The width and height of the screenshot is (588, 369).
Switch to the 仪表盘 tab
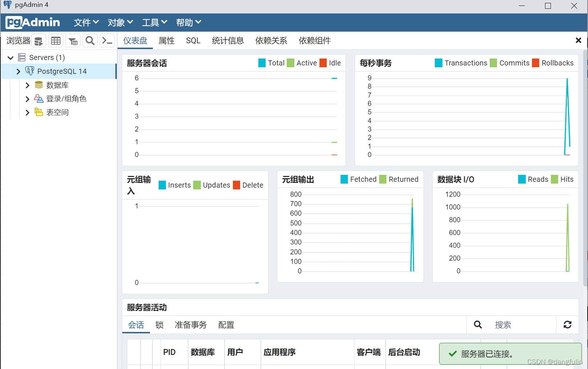coord(135,41)
